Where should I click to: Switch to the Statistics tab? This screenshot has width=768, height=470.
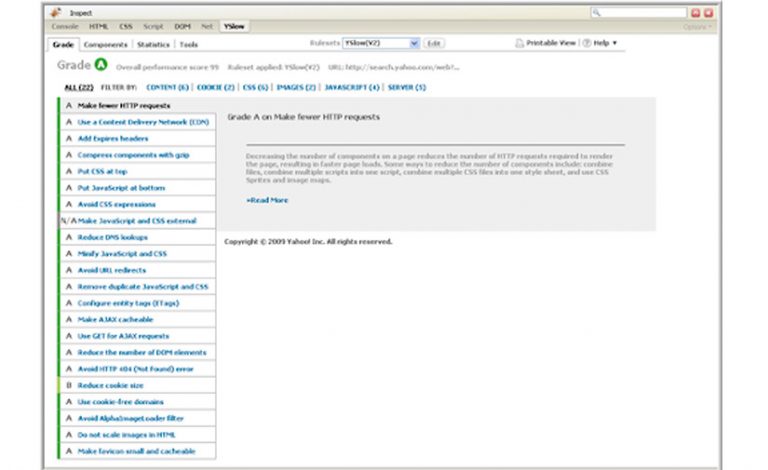(x=153, y=45)
